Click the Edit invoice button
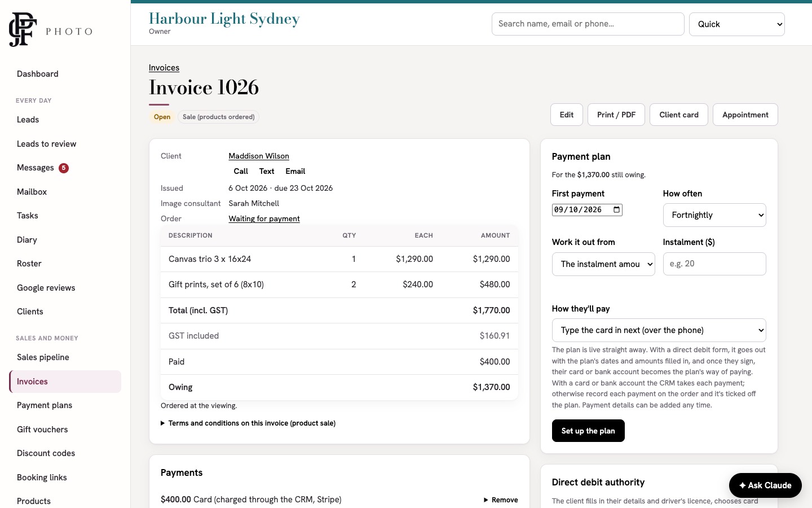Image resolution: width=812 pixels, height=508 pixels. click(567, 115)
